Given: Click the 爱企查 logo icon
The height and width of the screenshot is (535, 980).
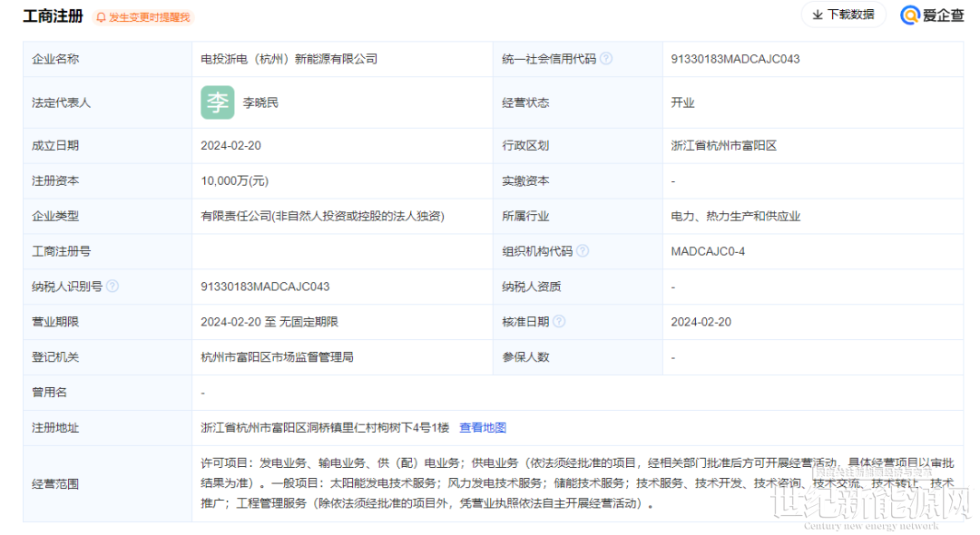Looking at the screenshot, I should click(x=910, y=15).
